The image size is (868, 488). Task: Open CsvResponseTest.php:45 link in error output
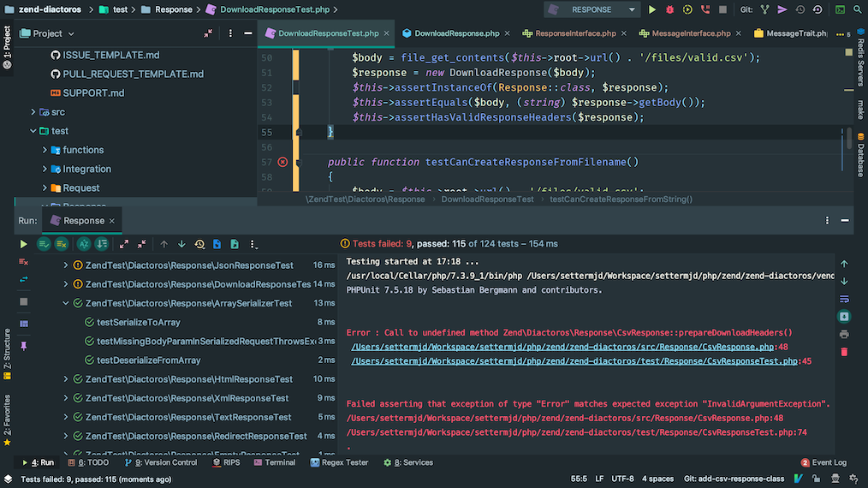coord(574,361)
